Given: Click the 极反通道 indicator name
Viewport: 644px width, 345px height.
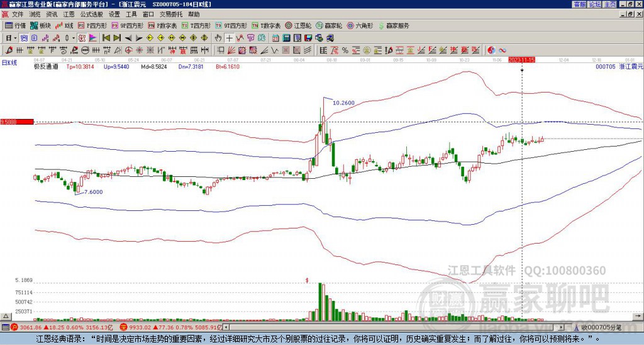Looking at the screenshot, I should [x=46, y=66].
